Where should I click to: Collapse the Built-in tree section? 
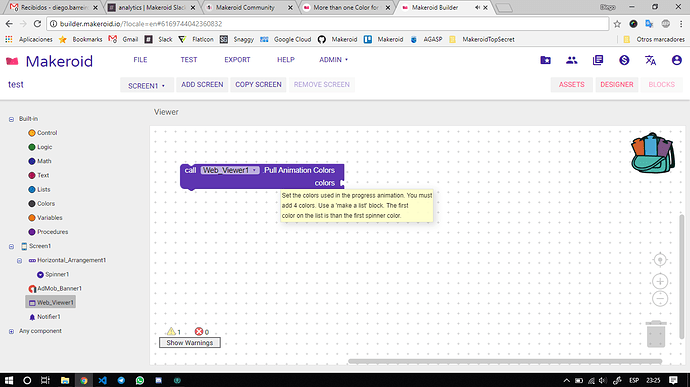11,119
